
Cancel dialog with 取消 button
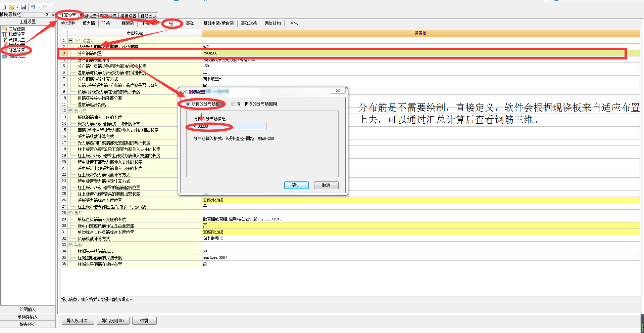click(x=326, y=185)
